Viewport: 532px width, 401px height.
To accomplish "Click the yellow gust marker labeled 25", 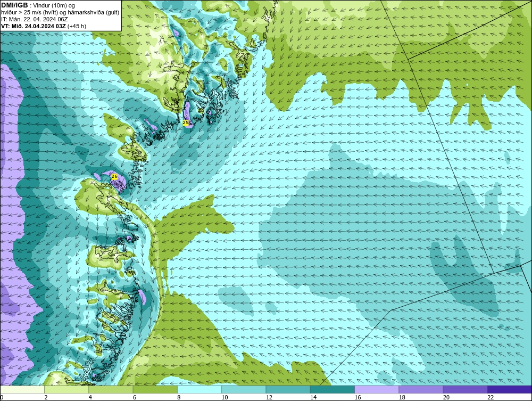I will [186, 122].
